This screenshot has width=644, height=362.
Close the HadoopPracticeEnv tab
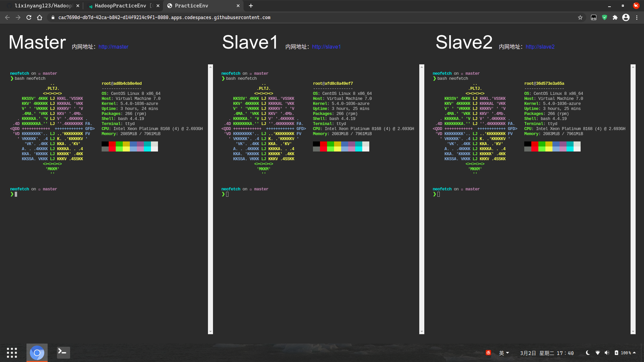click(158, 6)
